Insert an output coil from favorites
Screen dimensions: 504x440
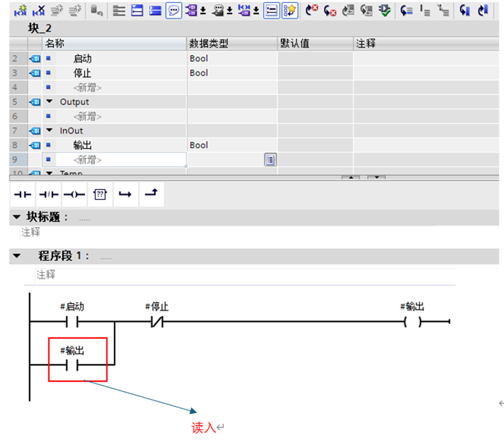[74, 195]
